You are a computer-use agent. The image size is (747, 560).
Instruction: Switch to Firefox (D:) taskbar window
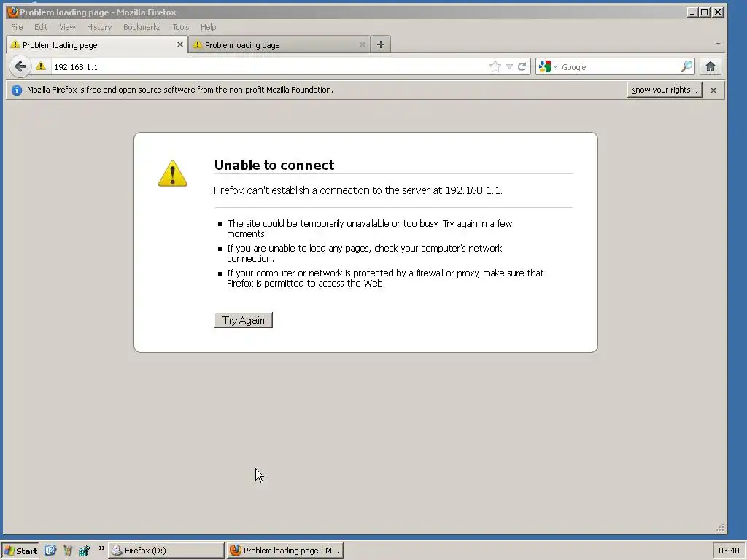[x=166, y=551]
